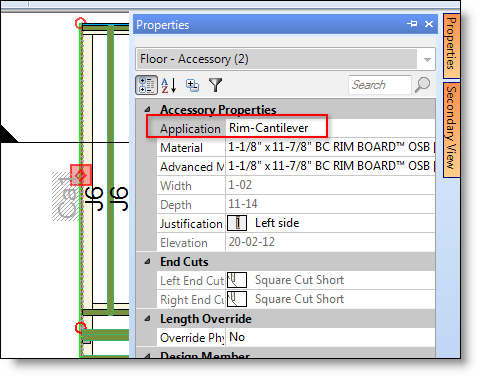Select the red cantilever grip marker

click(x=81, y=175)
